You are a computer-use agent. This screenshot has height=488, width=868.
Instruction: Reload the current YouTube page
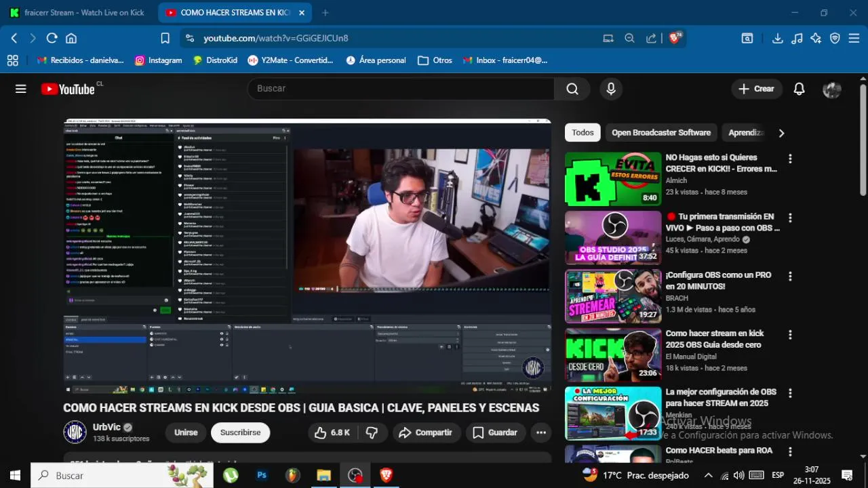click(x=52, y=39)
